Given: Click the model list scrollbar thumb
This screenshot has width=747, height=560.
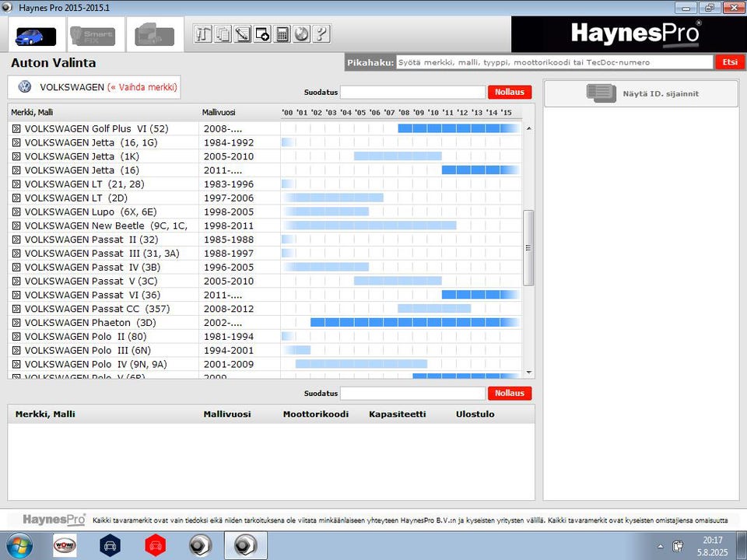Looking at the screenshot, I should [528, 247].
